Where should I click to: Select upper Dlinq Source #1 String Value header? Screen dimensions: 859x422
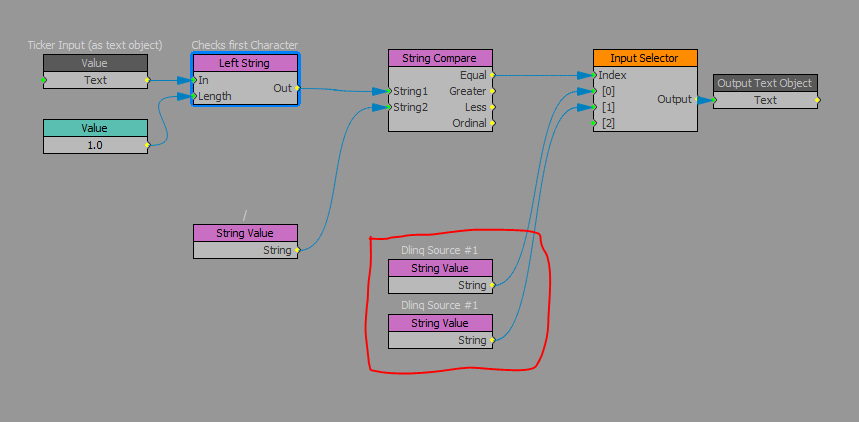tap(440, 268)
